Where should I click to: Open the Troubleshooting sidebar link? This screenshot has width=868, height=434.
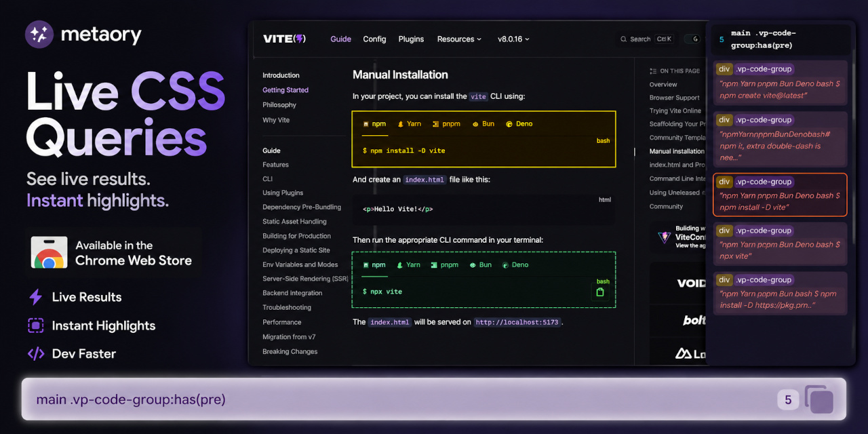287,308
